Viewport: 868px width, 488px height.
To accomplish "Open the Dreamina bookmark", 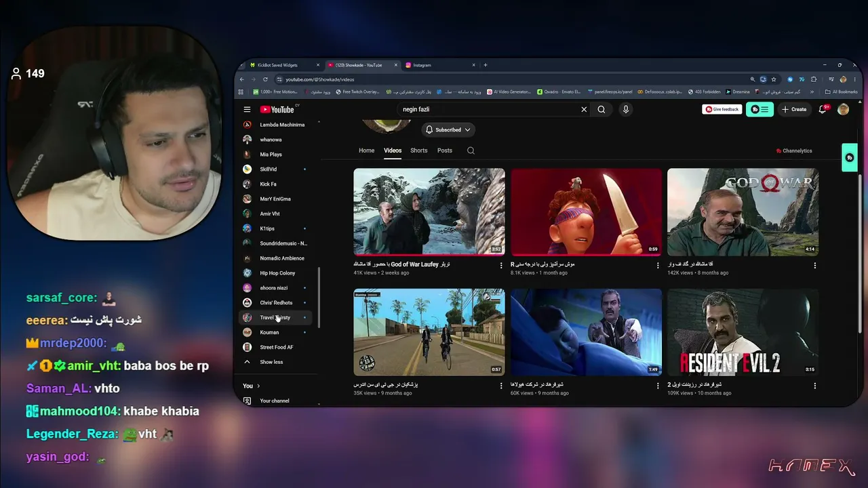I will point(738,91).
